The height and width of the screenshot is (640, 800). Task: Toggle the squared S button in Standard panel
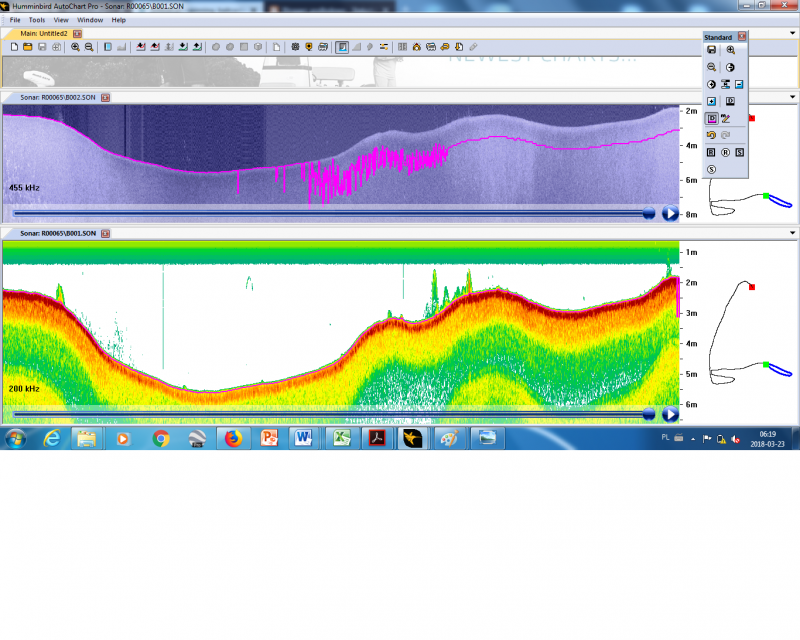click(740, 152)
